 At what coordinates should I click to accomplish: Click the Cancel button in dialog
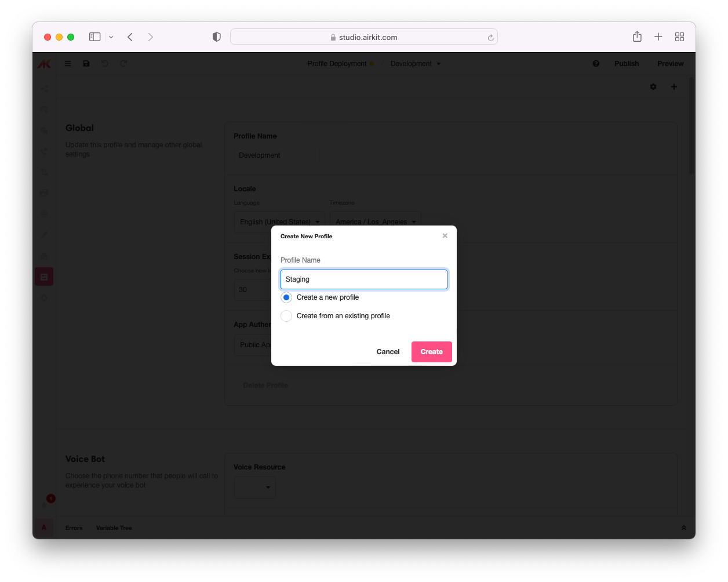click(388, 352)
